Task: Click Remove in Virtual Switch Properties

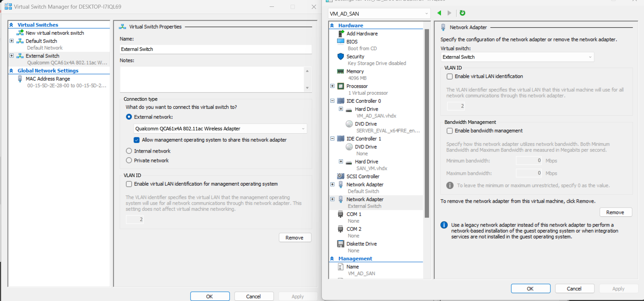Action: (x=295, y=238)
